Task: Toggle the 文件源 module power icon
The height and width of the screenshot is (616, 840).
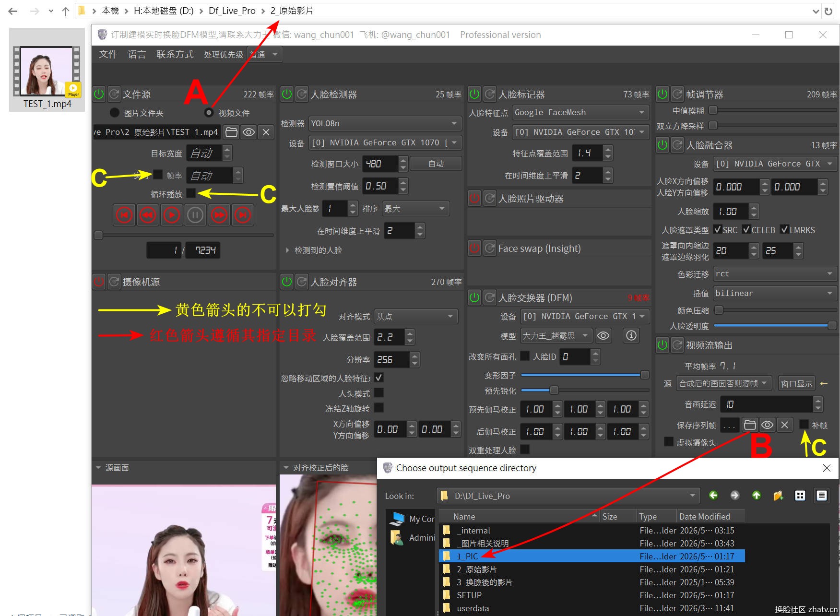Action: coord(99,94)
